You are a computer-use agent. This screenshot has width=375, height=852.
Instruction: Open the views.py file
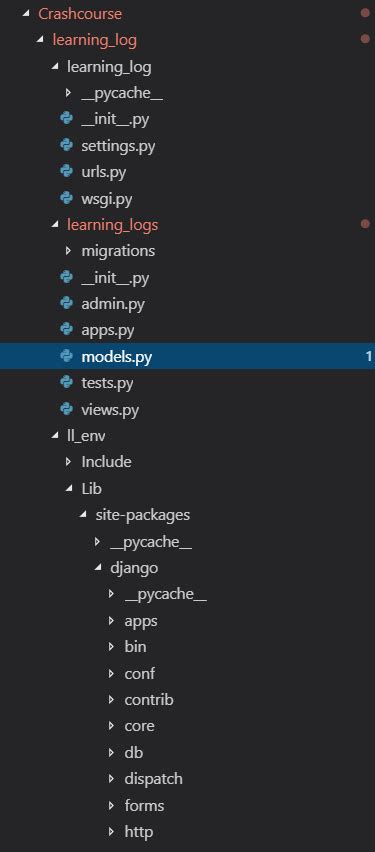pos(110,409)
